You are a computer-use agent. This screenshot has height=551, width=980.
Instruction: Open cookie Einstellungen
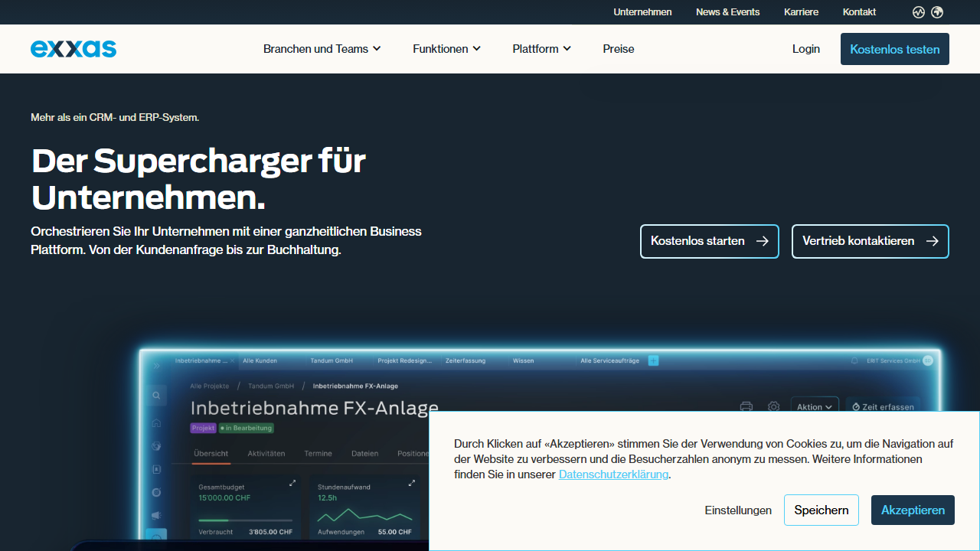[x=738, y=510]
